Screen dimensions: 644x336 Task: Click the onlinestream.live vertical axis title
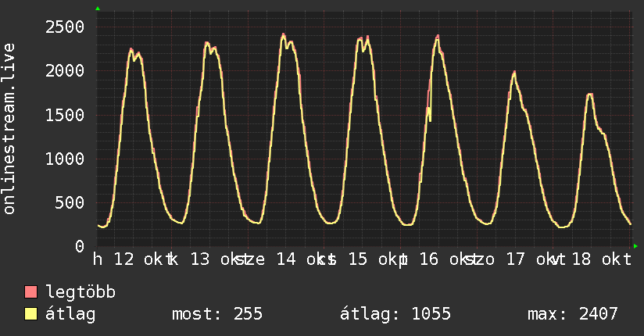[x=9, y=129]
